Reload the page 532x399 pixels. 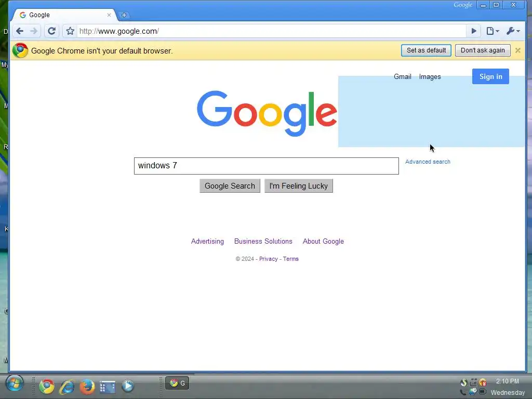tap(51, 31)
